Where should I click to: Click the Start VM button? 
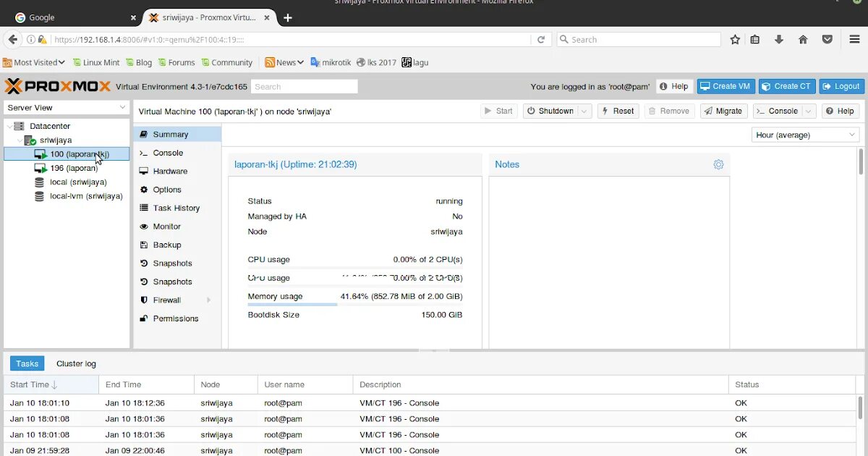[499, 111]
